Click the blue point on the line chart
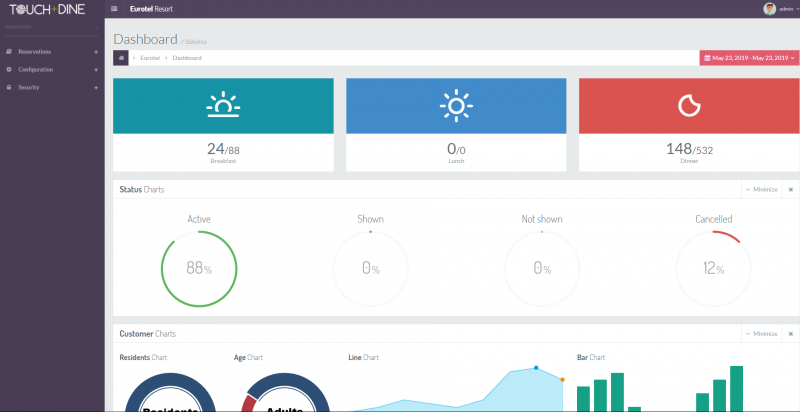800x412 pixels. pos(536,368)
